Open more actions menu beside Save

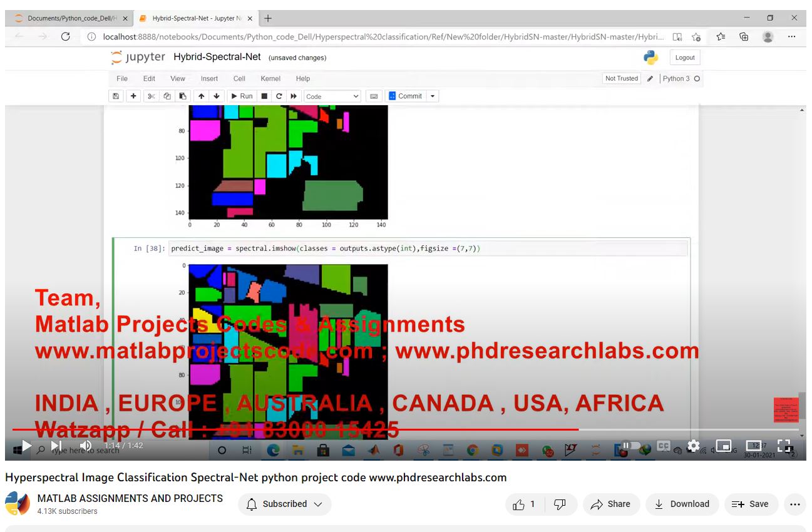pos(795,504)
